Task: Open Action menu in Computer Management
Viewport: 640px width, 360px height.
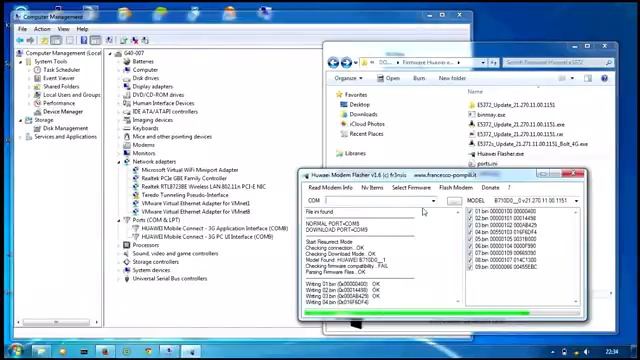Action: 42,29
